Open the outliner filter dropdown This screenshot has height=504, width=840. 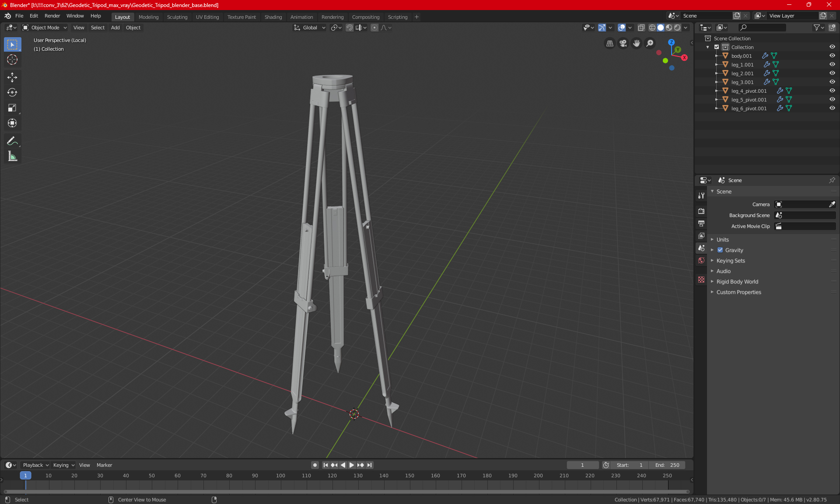819,28
